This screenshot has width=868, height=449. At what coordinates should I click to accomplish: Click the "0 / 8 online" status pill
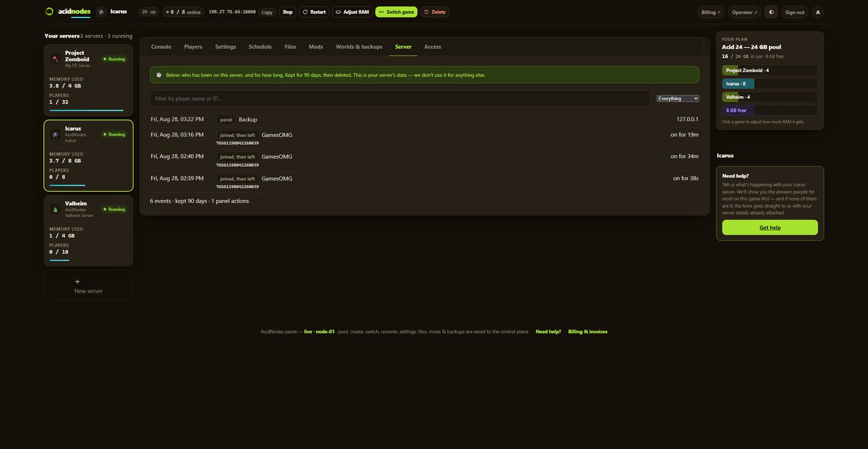click(x=183, y=12)
